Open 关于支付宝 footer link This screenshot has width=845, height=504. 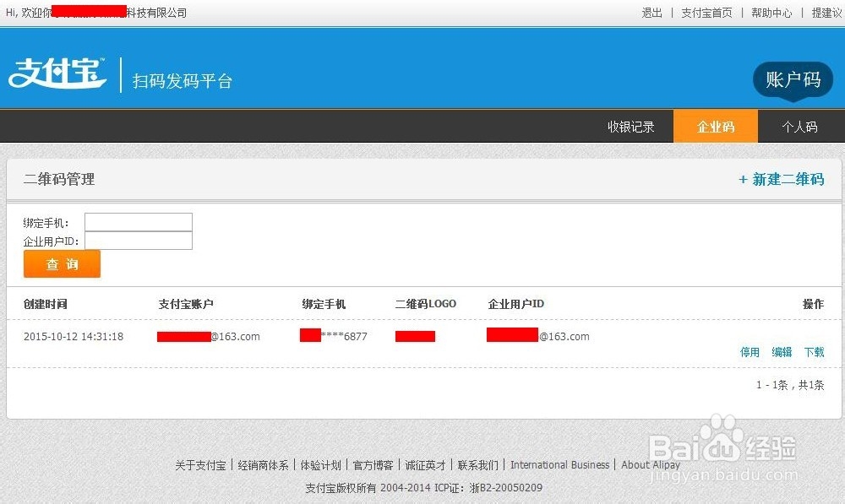(200, 465)
